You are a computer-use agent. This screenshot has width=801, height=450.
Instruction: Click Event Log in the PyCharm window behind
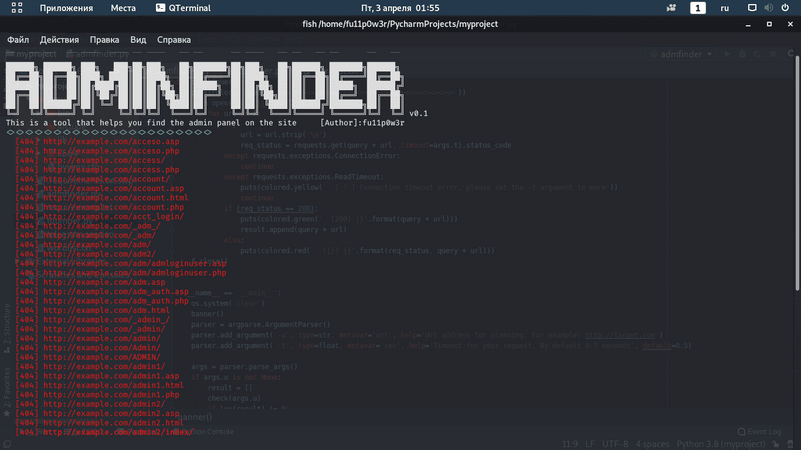point(760,432)
